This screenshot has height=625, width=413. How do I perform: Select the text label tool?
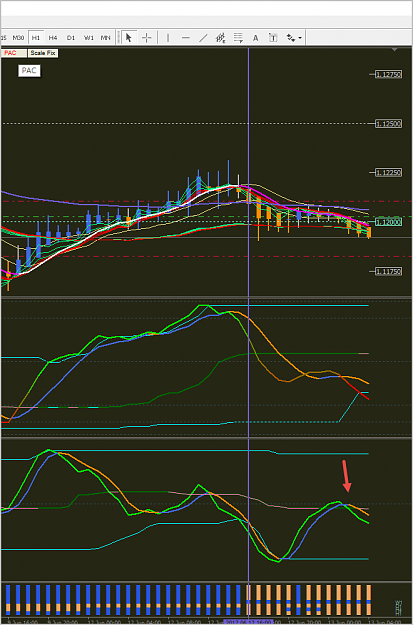point(273,38)
